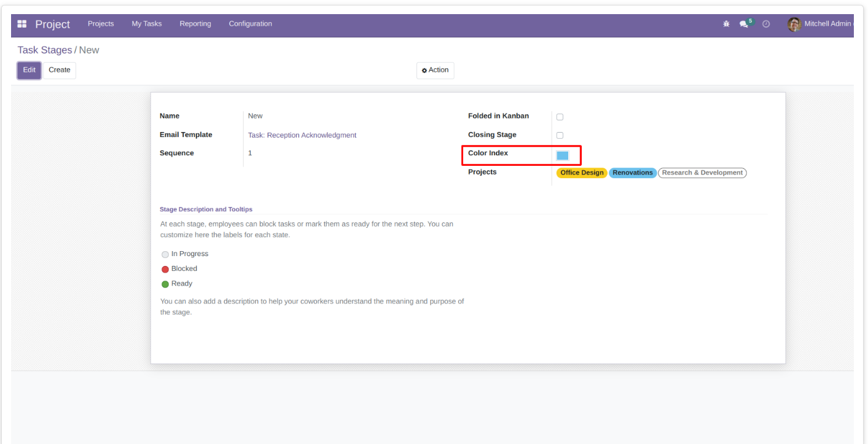Go back to Task Stages breadcrumb
The height and width of the screenshot is (444, 868).
[45, 50]
